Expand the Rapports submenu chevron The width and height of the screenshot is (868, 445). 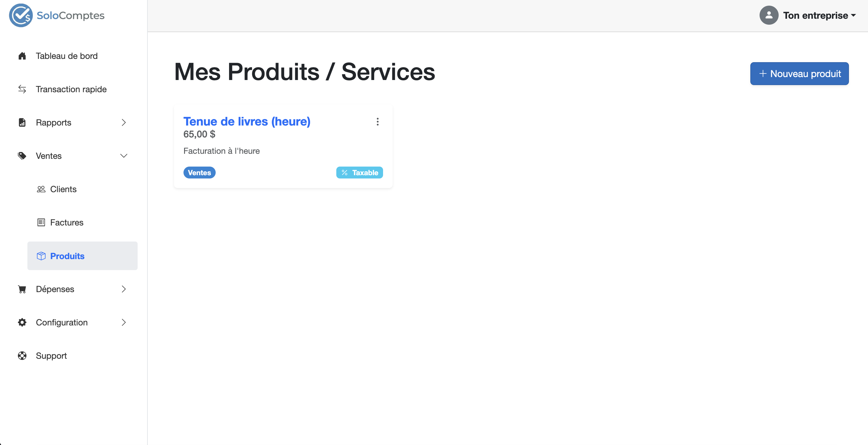(124, 123)
